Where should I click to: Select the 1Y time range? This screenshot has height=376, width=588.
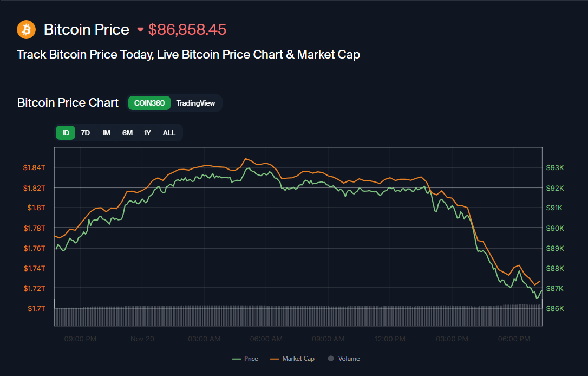tap(147, 133)
